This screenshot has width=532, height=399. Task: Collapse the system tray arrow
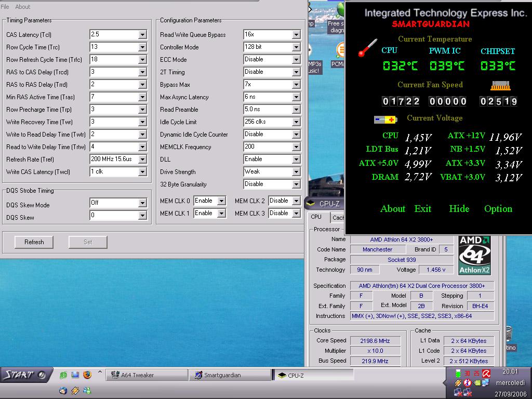(445, 382)
